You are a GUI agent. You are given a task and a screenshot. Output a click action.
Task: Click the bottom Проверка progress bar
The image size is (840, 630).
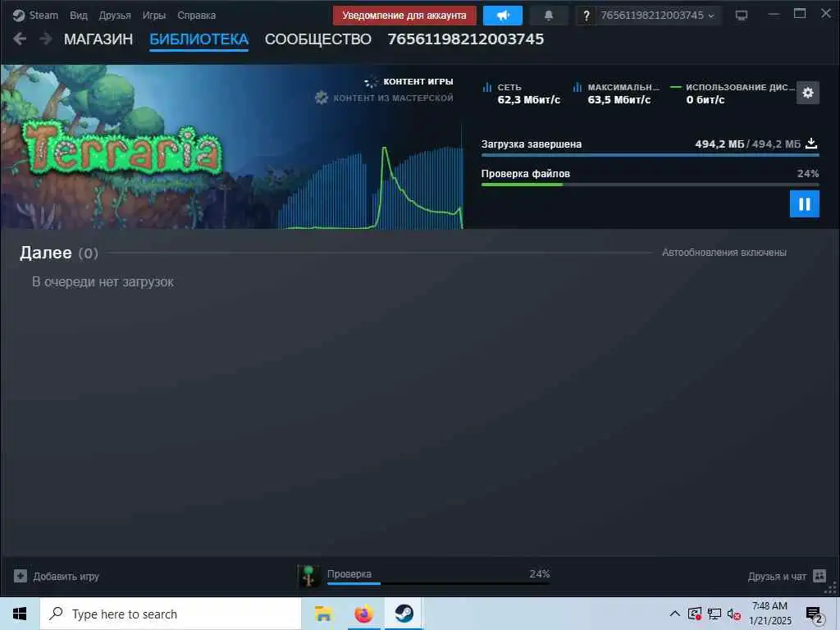tap(438, 583)
